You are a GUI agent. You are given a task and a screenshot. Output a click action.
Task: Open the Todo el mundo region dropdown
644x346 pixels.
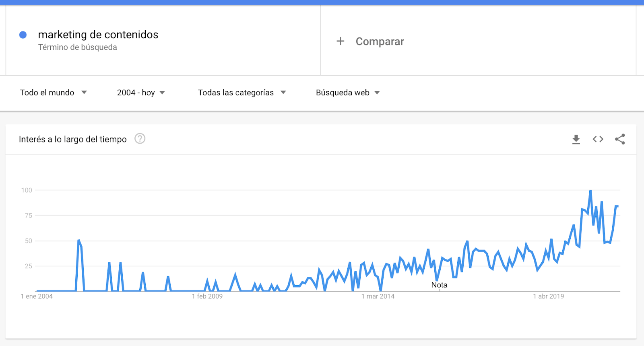point(53,93)
